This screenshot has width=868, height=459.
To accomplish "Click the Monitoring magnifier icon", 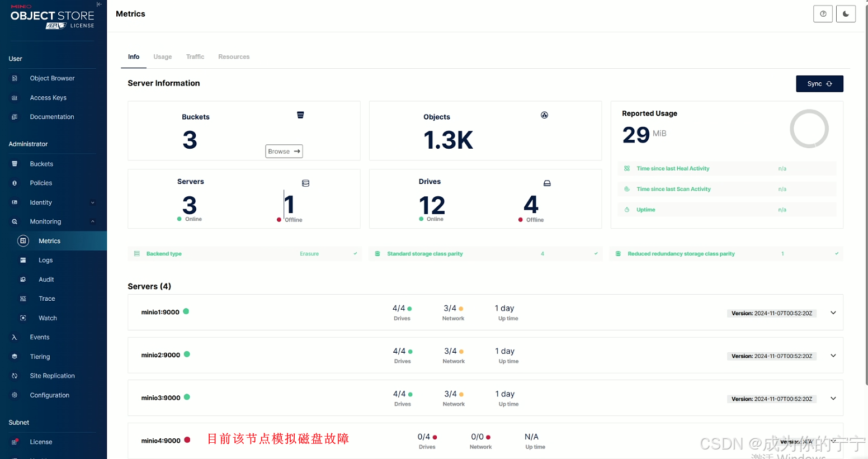I will 15,221.
